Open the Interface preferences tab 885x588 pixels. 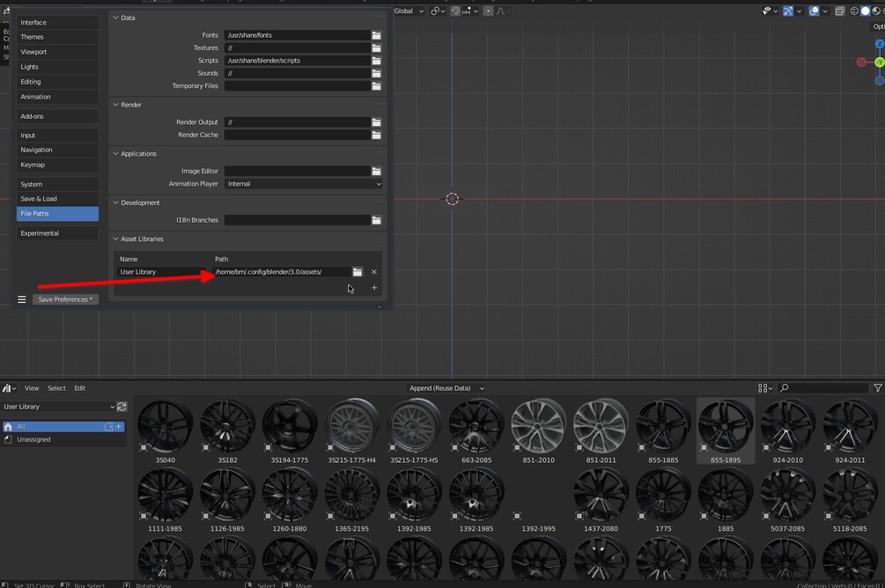coord(57,23)
